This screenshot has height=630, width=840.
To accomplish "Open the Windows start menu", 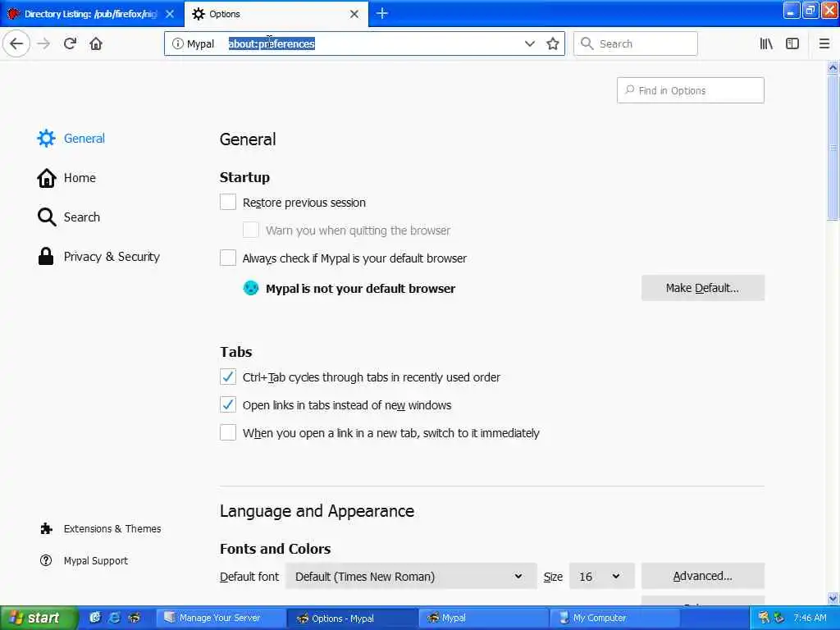I will pos(39,618).
